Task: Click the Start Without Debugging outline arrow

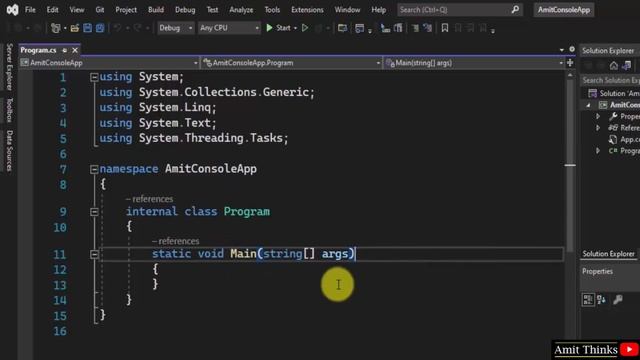Action: 305,28
